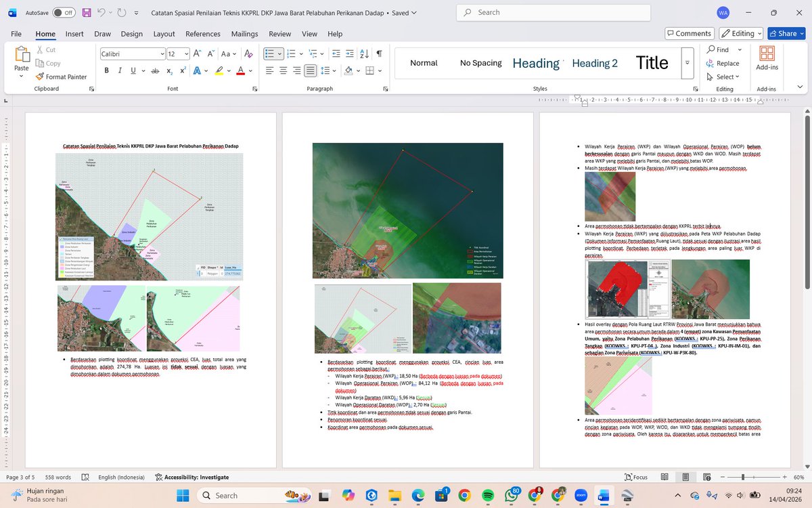
Task: Save the document with disk icon
Action: tap(87, 13)
